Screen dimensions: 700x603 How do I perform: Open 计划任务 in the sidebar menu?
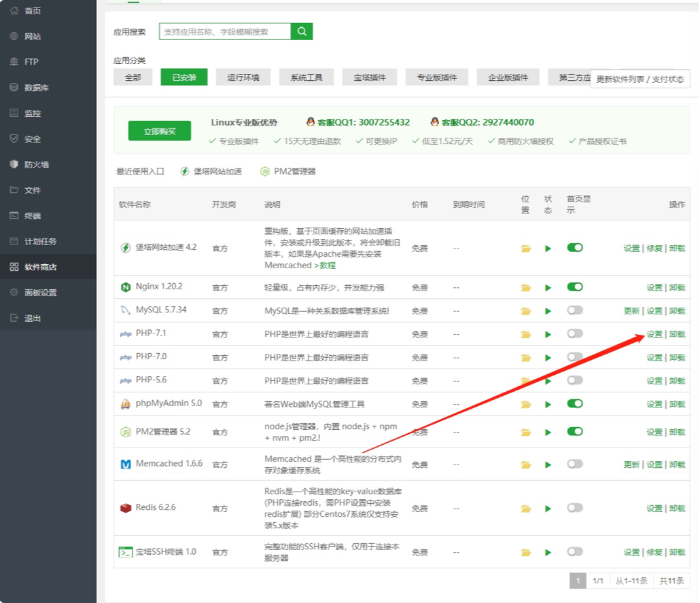pos(48,241)
